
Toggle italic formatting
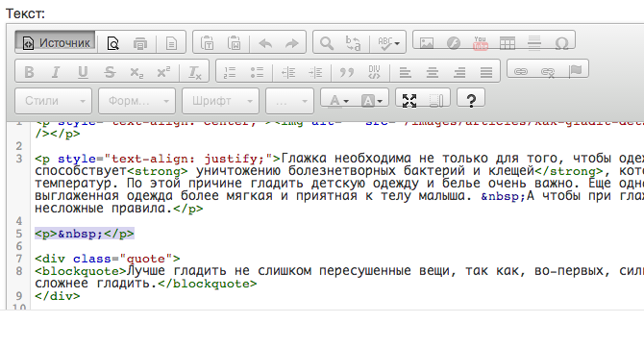(56, 72)
